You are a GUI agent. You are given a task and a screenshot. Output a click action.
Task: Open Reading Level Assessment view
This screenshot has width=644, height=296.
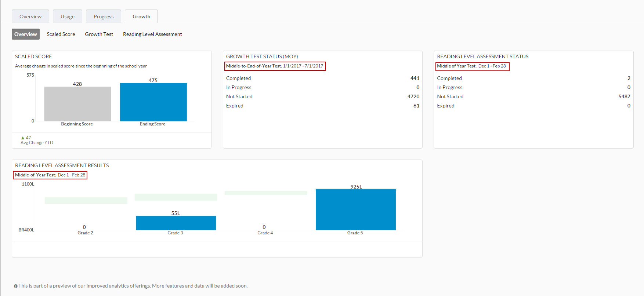point(152,34)
